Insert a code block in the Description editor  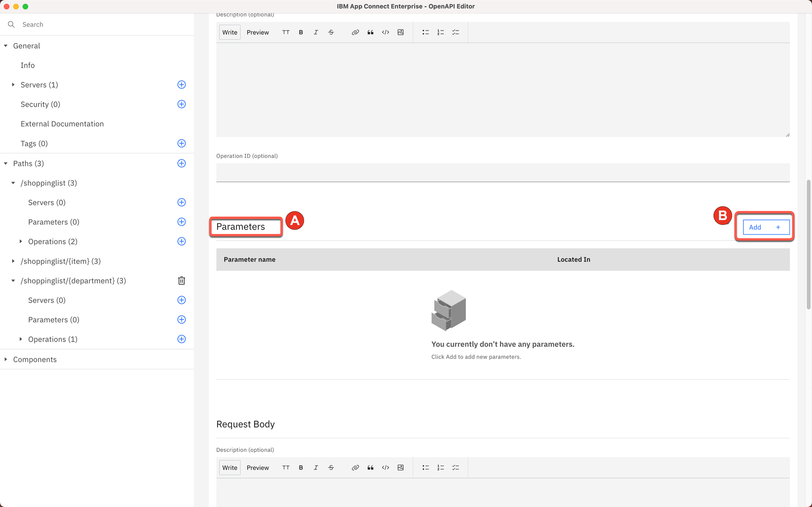pos(385,32)
